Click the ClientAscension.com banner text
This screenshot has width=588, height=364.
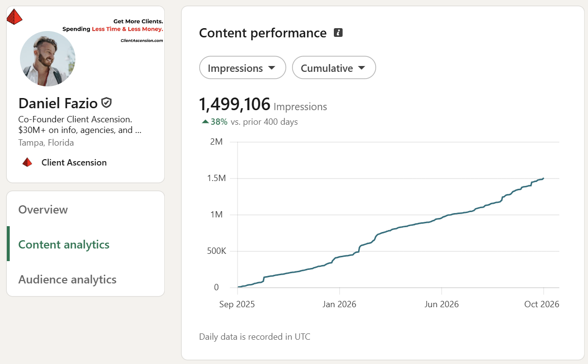pos(141,41)
